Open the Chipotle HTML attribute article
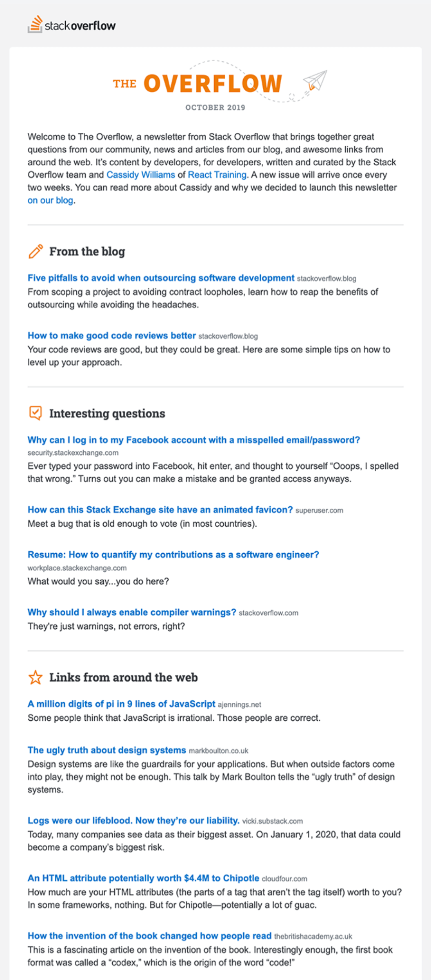 tap(143, 878)
